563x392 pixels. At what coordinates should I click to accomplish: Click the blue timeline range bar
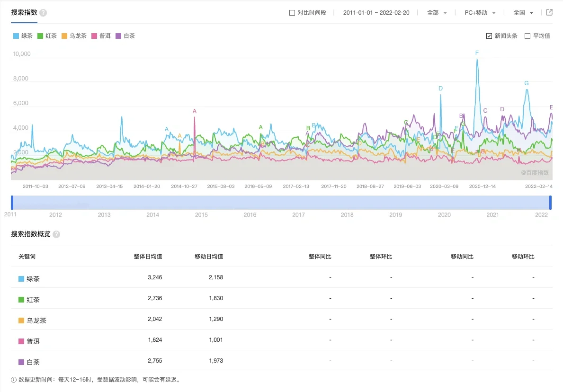coord(281,203)
